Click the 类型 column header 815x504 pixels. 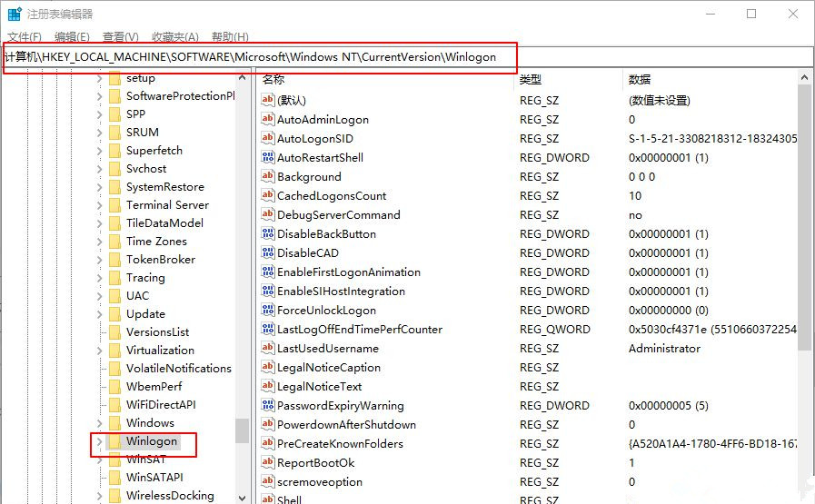(531, 80)
